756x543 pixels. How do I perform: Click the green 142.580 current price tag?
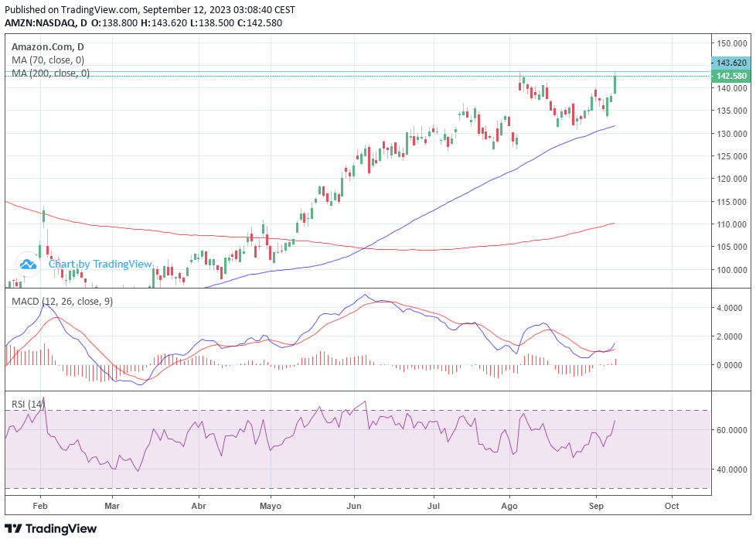(x=731, y=76)
